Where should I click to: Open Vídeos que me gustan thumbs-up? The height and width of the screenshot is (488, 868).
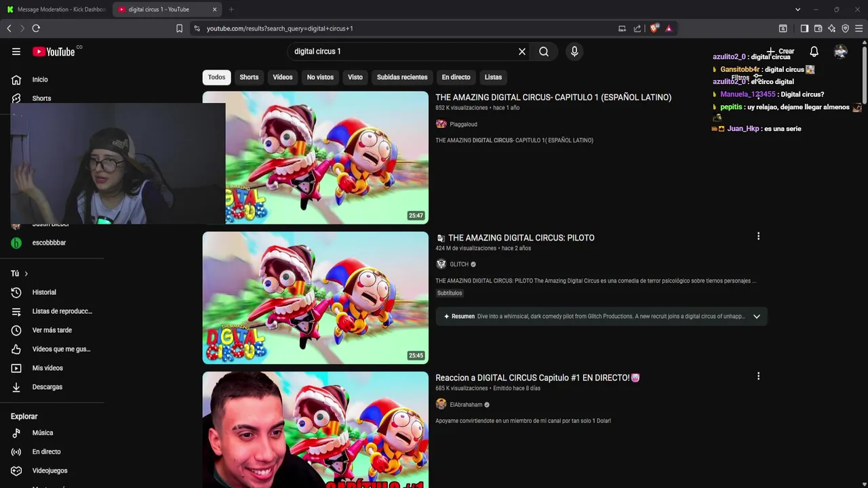(x=16, y=349)
